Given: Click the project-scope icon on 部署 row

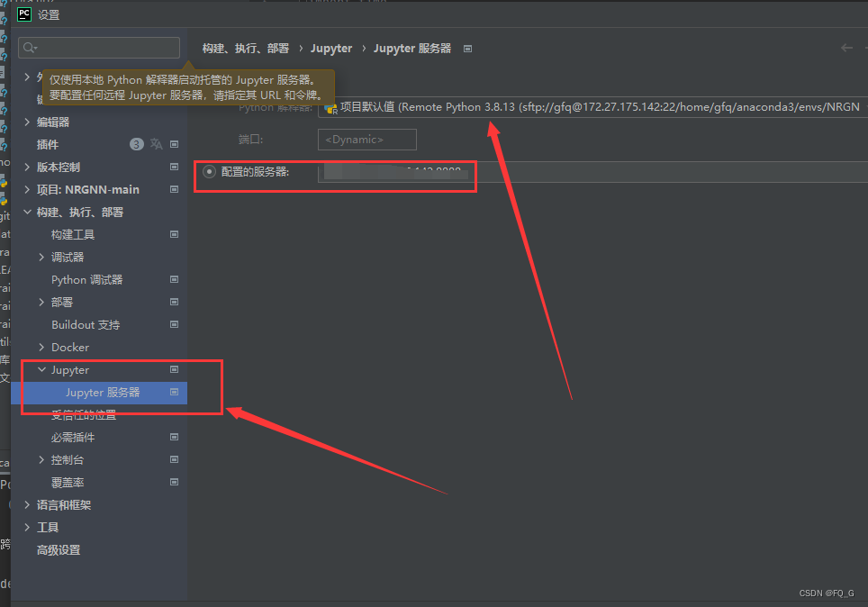Looking at the screenshot, I should (x=175, y=302).
